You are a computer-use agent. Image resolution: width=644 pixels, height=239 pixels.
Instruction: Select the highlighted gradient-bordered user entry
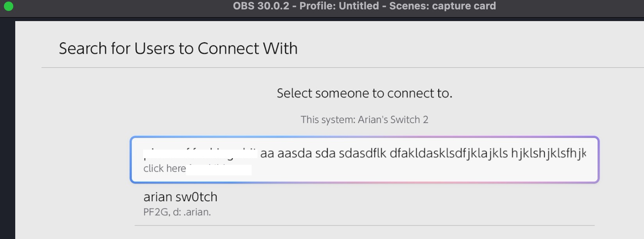click(x=365, y=159)
